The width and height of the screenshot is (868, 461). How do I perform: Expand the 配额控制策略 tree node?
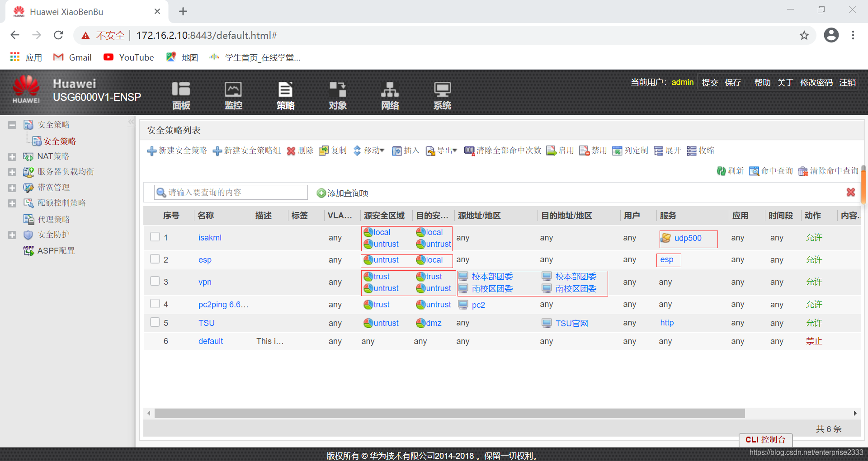pyautogui.click(x=12, y=203)
